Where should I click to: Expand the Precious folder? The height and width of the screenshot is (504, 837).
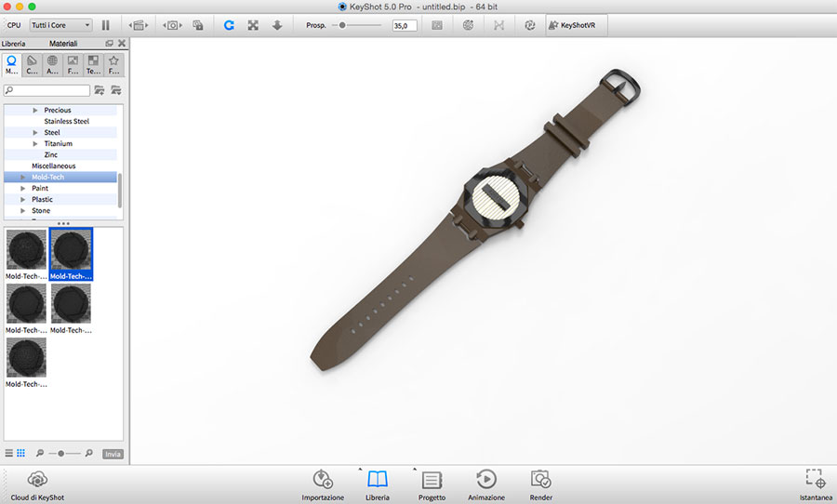35,110
